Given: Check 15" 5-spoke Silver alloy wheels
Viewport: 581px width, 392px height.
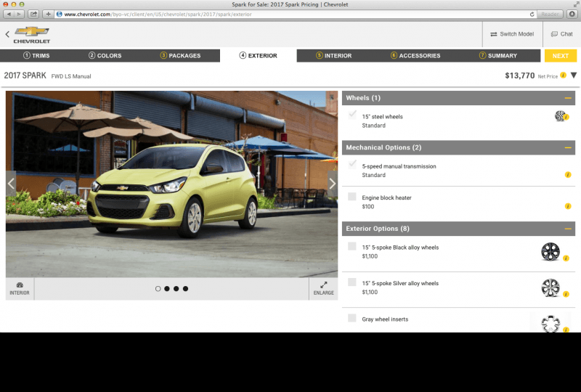Looking at the screenshot, I should [x=352, y=282].
